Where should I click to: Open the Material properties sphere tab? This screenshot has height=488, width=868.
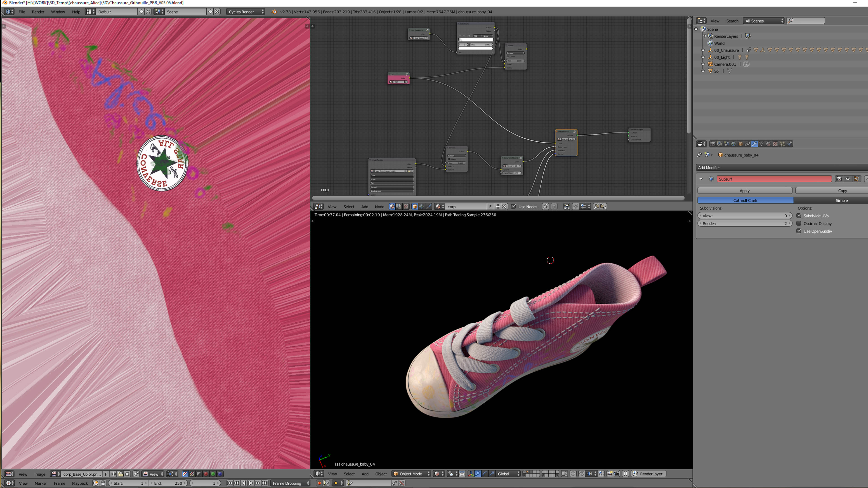768,144
